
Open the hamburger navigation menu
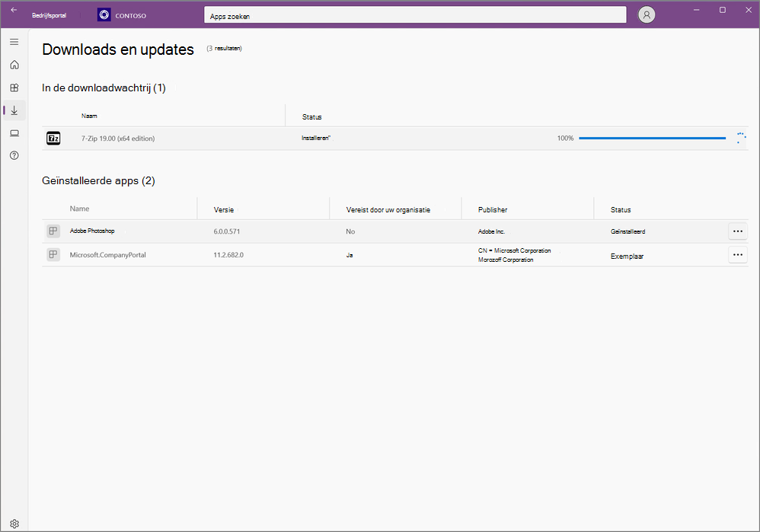14,41
